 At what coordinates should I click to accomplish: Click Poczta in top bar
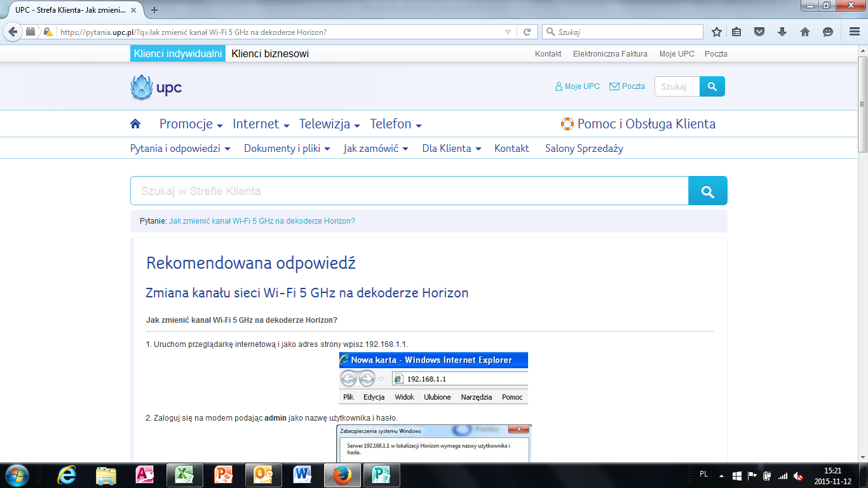(716, 54)
